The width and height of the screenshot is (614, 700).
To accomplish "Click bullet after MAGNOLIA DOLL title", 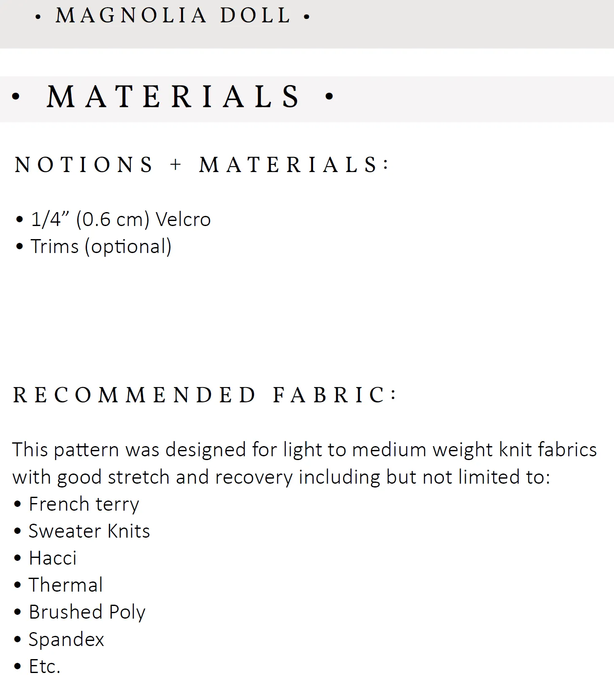I will point(307,17).
